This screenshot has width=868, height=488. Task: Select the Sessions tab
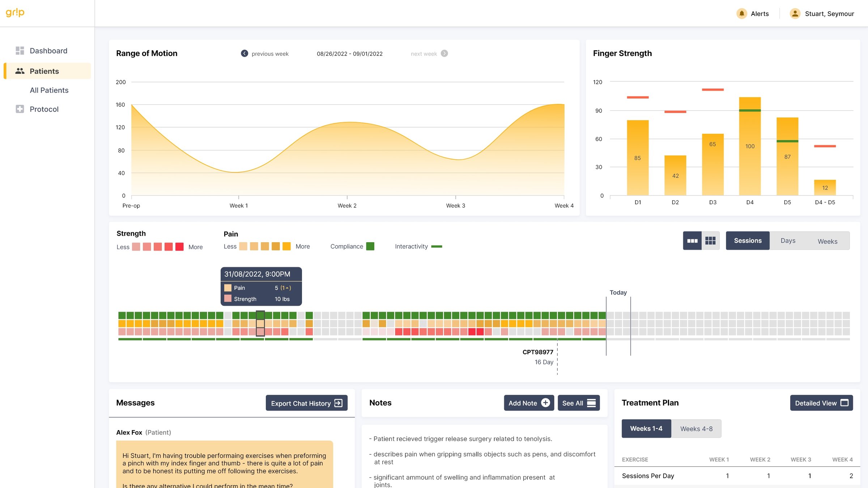tap(748, 240)
